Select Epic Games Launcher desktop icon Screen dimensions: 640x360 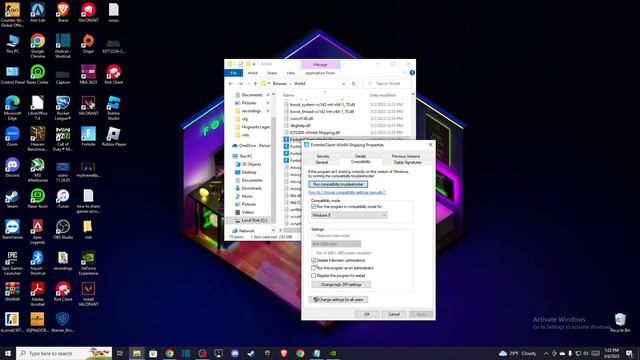pos(12,263)
